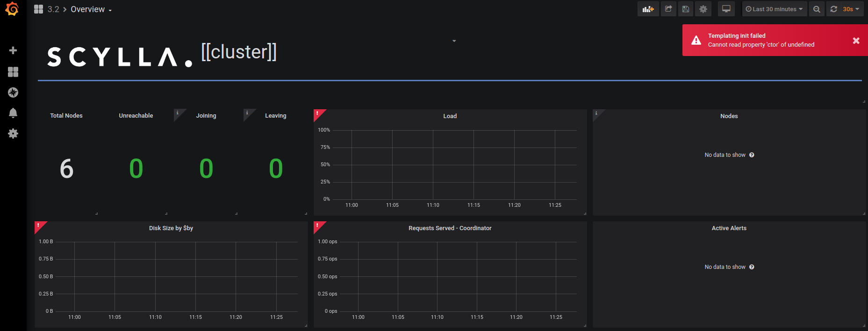Open the Dashboards grid icon in sidebar
This screenshot has width=868, height=331.
tap(13, 71)
